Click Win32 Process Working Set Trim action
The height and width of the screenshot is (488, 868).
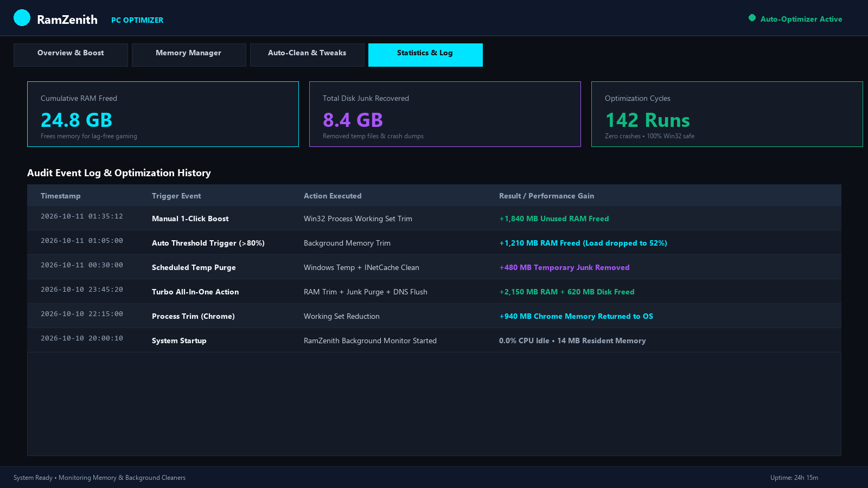358,219
